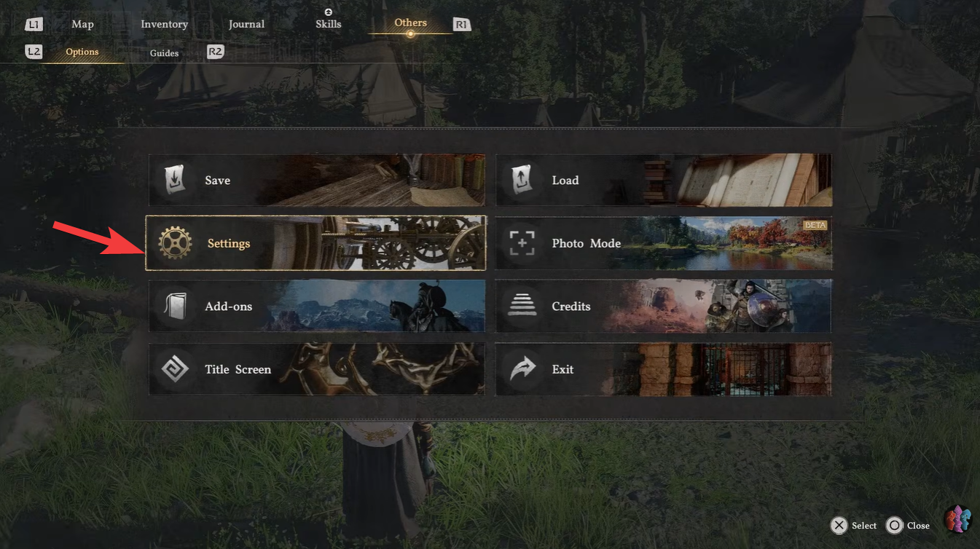Open the Inventory tab
Screen dimensions: 980x549
[x=164, y=24]
